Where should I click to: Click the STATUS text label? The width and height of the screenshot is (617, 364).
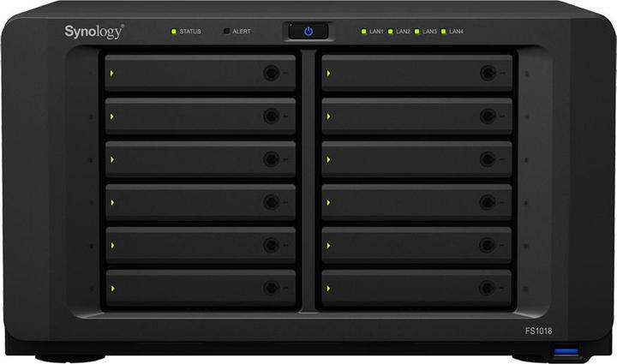coord(190,31)
